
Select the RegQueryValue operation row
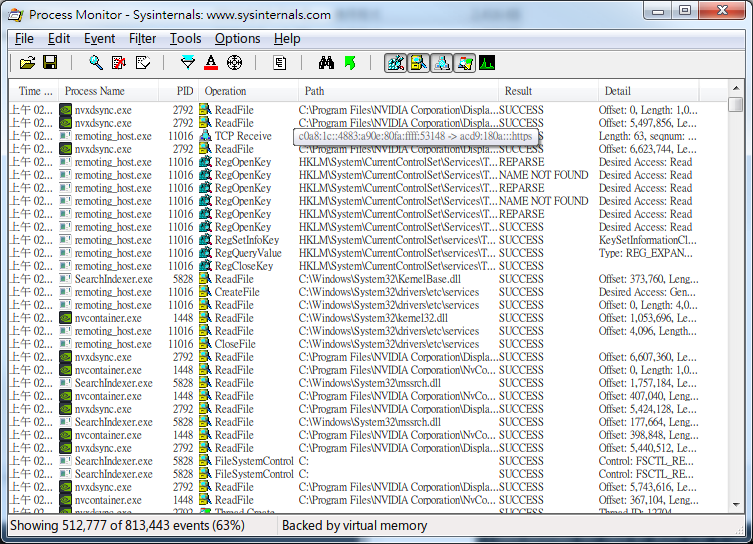click(x=354, y=253)
